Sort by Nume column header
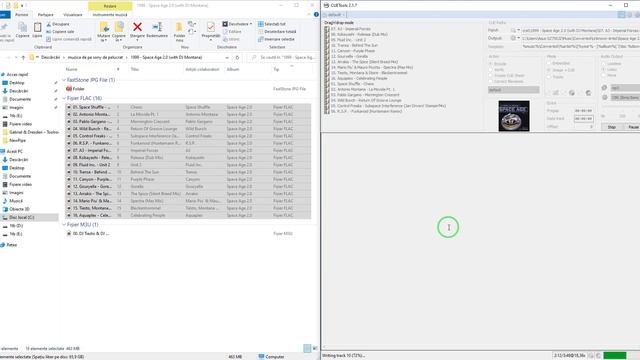The height and width of the screenshot is (360, 640). pyautogui.click(x=71, y=69)
